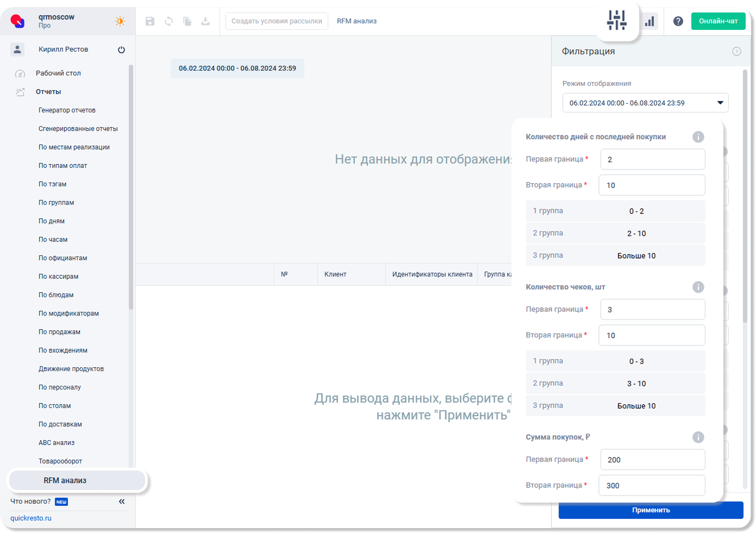Click the copy documents toolbar icon
Viewport: 756px width, 533px height.
click(187, 21)
